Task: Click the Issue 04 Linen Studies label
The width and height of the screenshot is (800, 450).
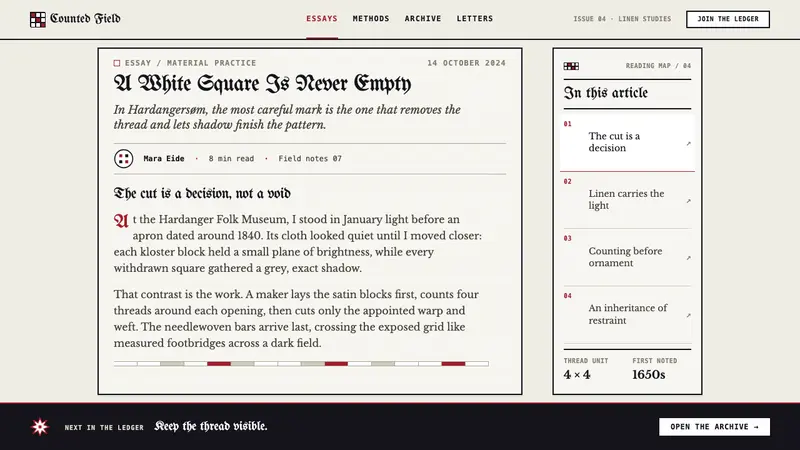Action: tap(622, 19)
